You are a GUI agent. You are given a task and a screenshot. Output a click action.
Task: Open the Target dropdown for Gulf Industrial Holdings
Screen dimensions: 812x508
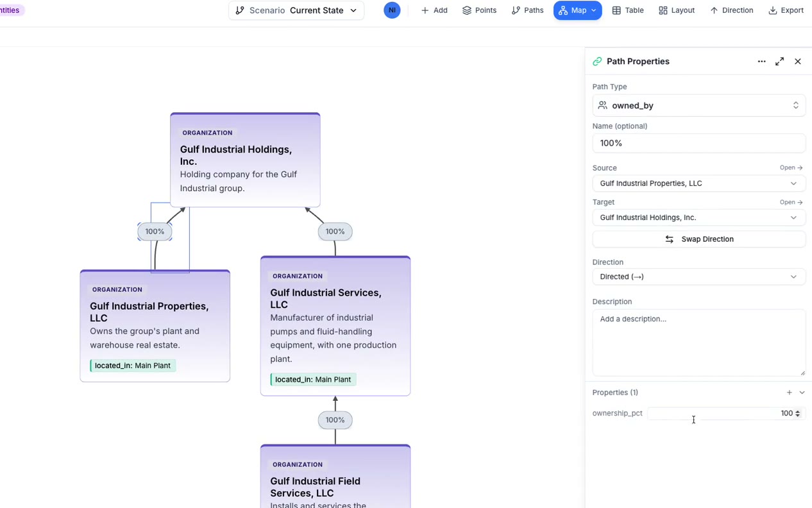(698, 217)
